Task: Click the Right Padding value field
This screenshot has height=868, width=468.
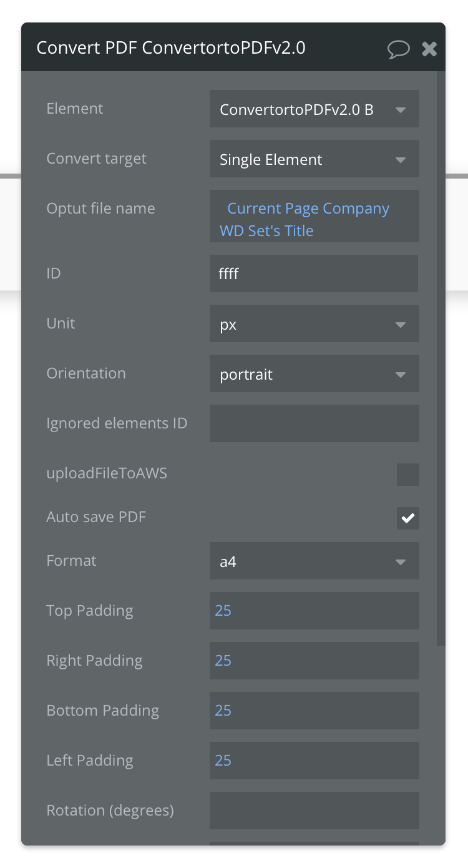Action: pyautogui.click(x=314, y=661)
